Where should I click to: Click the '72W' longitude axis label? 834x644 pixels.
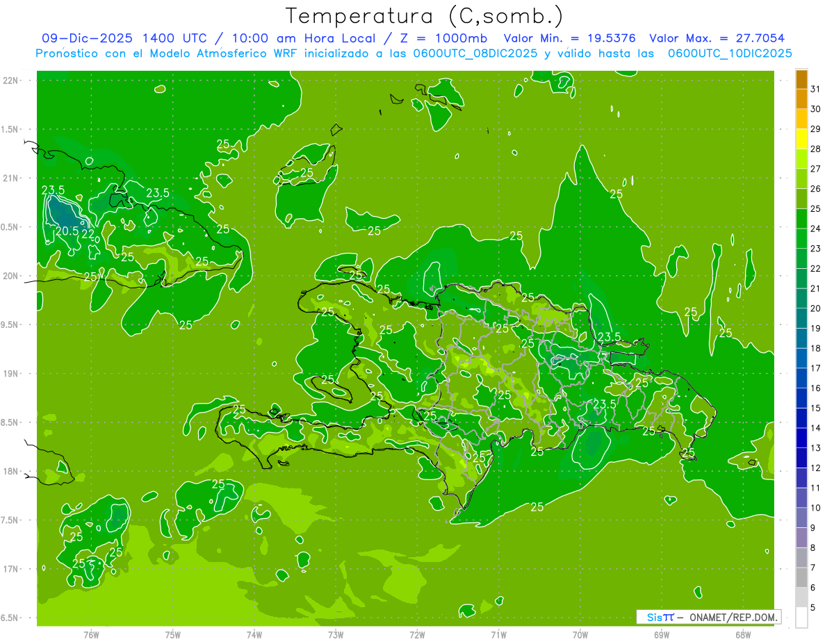(x=417, y=634)
